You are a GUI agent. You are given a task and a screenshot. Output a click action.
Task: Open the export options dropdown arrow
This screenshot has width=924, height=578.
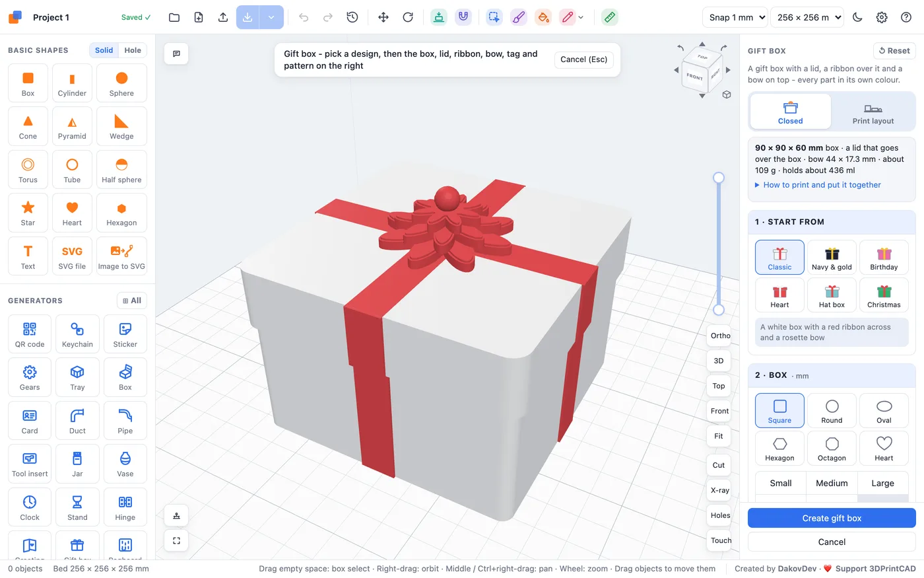point(271,17)
